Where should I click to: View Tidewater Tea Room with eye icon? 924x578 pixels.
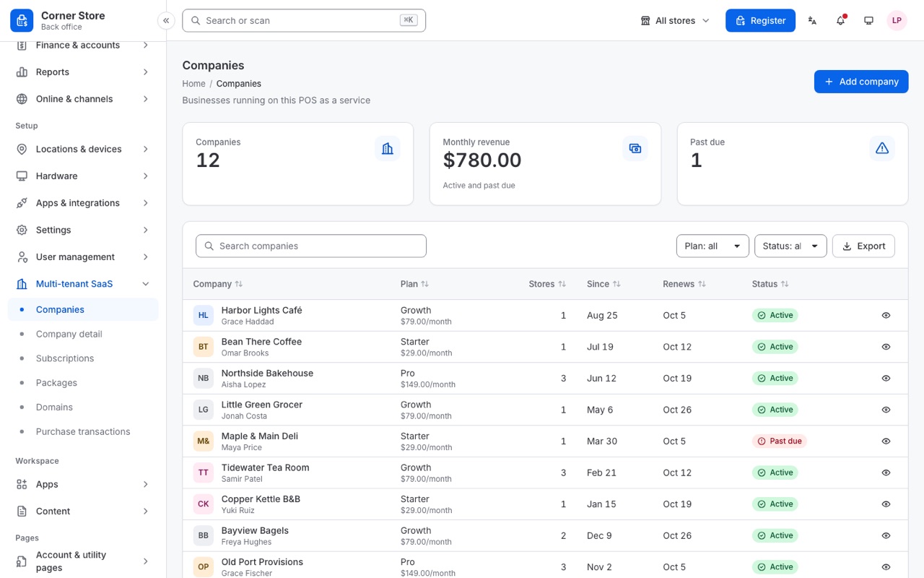tap(886, 473)
